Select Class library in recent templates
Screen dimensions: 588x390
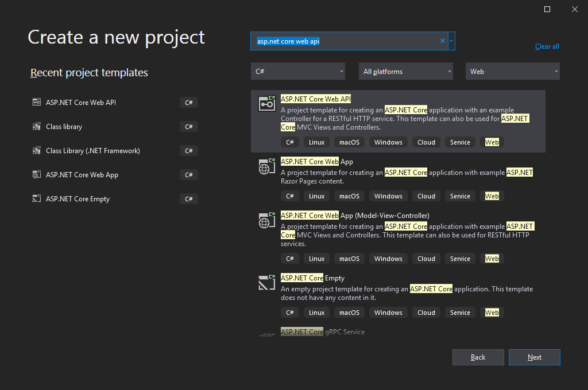tap(115, 127)
